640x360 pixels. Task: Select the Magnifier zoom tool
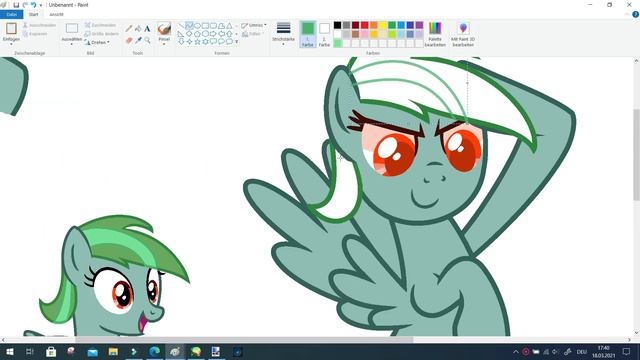147,40
